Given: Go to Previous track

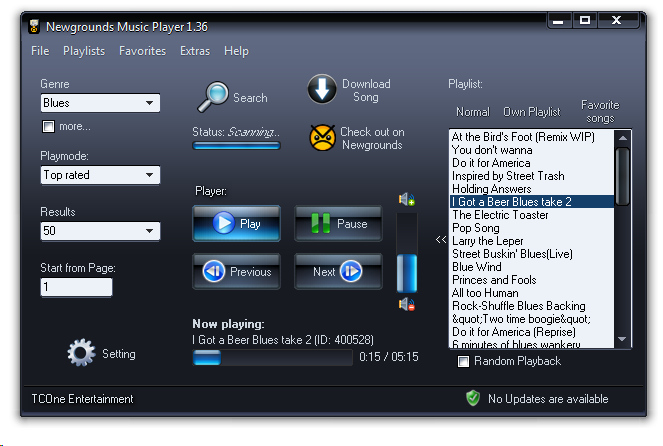Looking at the screenshot, I should click(x=236, y=271).
